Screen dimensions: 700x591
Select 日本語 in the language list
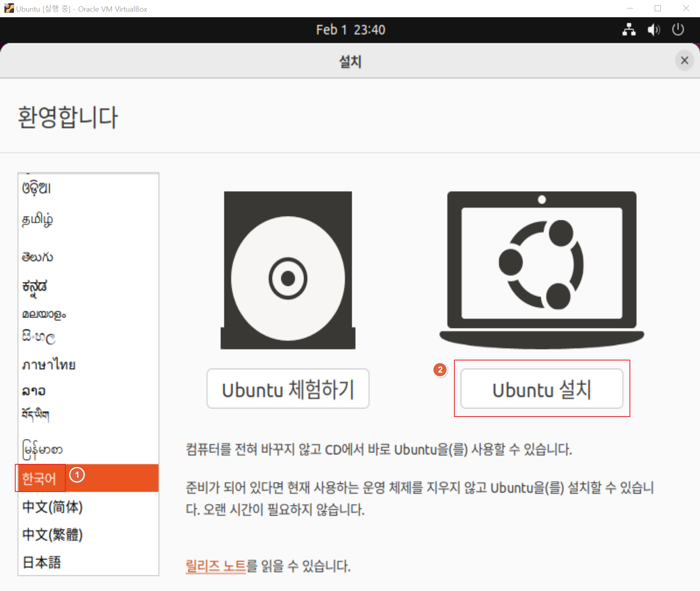[x=89, y=562]
